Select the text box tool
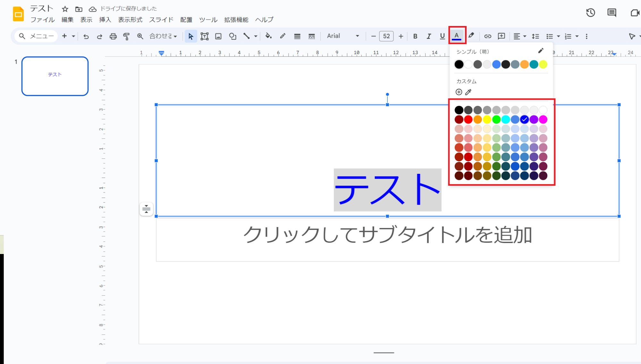Viewport: 641px width, 364px height. [204, 36]
